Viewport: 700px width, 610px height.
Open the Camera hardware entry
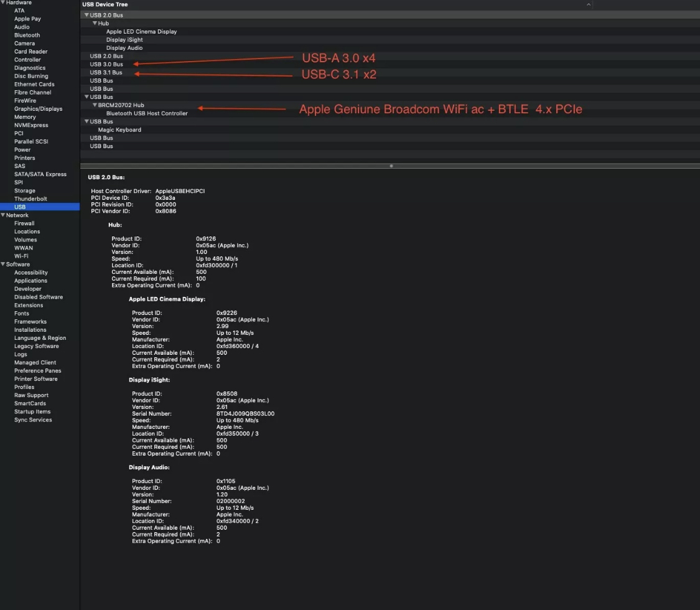pos(24,44)
